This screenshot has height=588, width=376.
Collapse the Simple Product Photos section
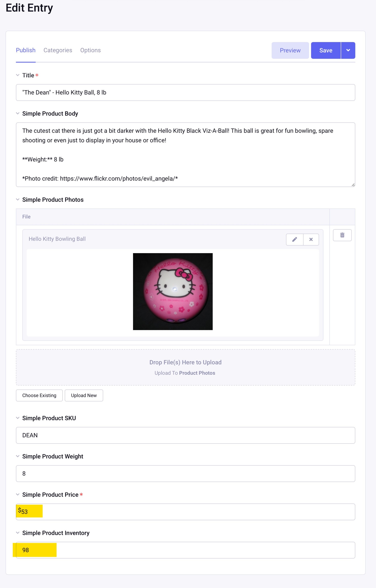tap(18, 199)
